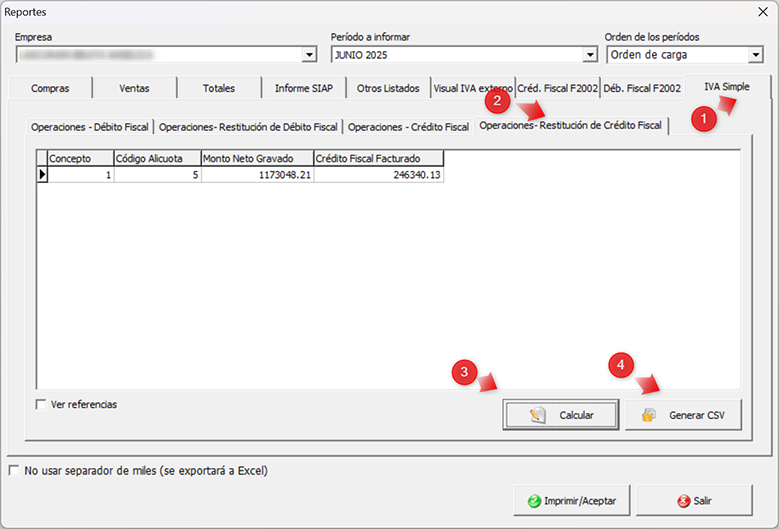Viewport: 779px width, 529px height.
Task: Open the Otros Listados tab
Action: point(388,88)
